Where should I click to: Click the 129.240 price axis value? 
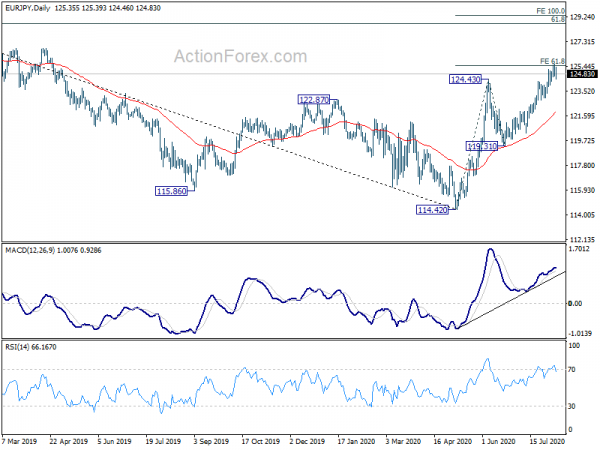tap(582, 17)
